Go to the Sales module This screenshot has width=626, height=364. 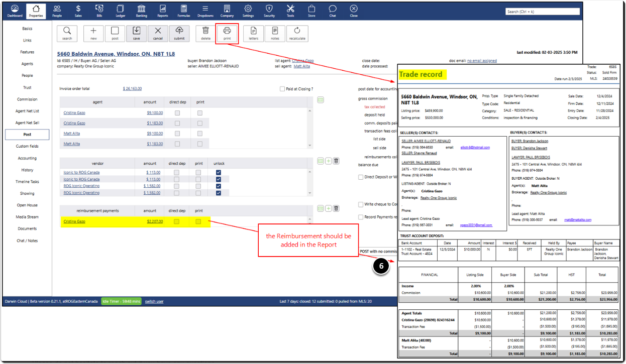click(78, 11)
